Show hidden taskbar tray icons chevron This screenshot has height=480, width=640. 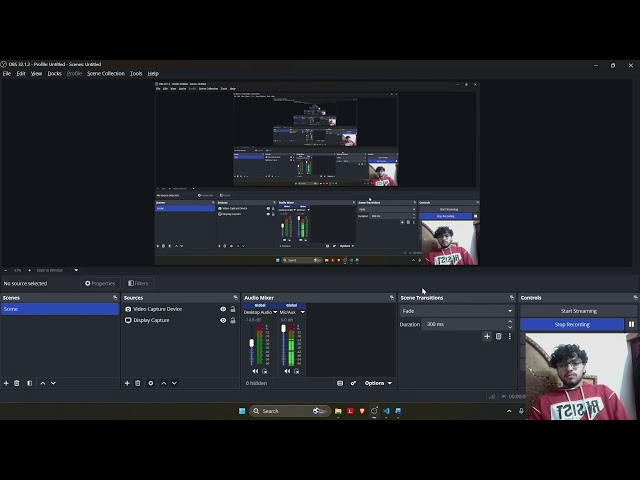point(509,411)
